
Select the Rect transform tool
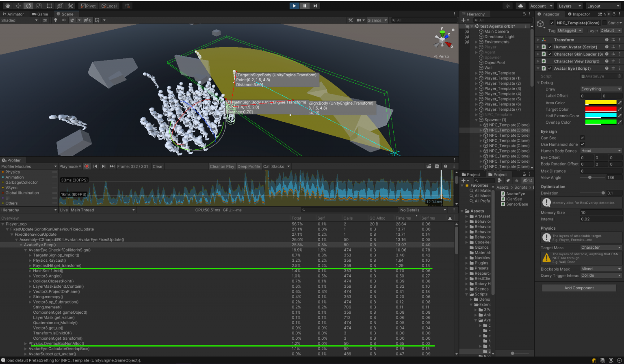(49, 6)
